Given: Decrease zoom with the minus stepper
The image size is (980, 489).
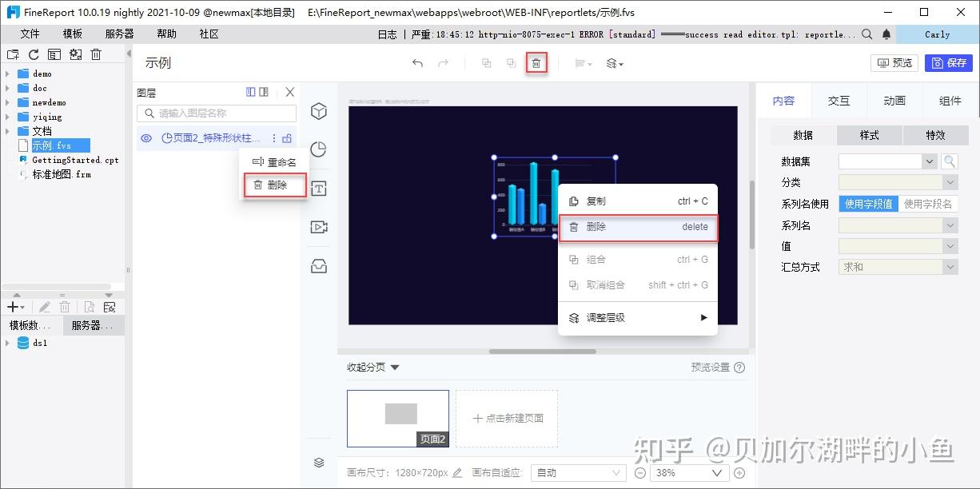Looking at the screenshot, I should (x=639, y=472).
